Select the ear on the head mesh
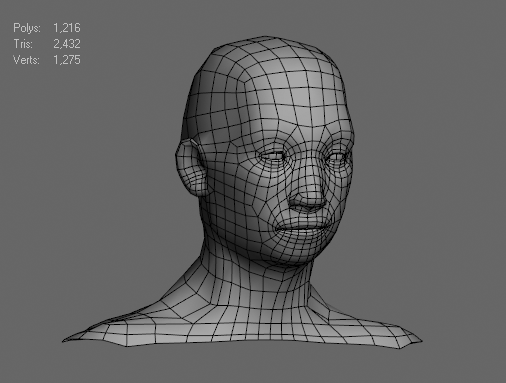The height and width of the screenshot is (383, 506). click(189, 168)
